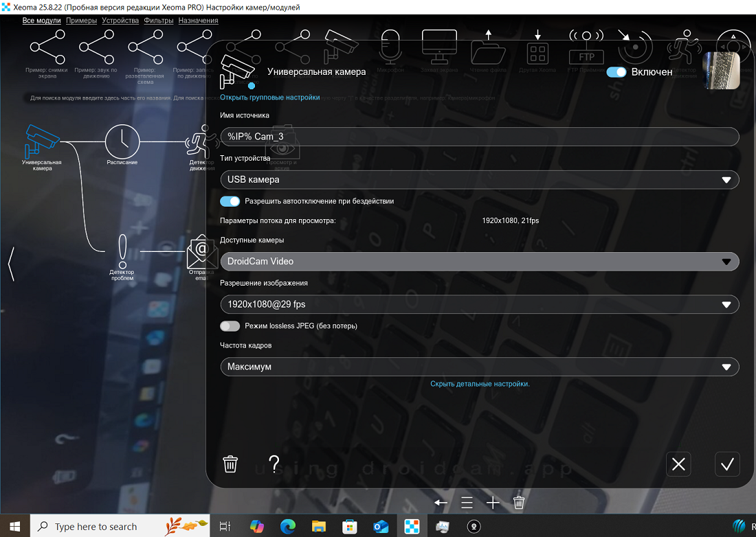
Task: Open Microsoft Edge from the taskbar
Action: [288, 527]
